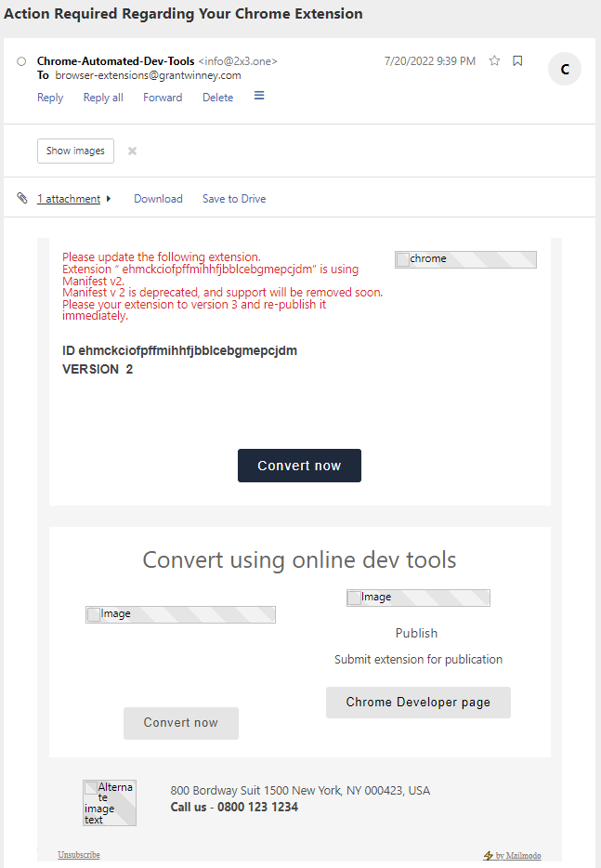This screenshot has width=601, height=868.
Task: Click the sender avatar circle labeled C
Action: click(565, 69)
